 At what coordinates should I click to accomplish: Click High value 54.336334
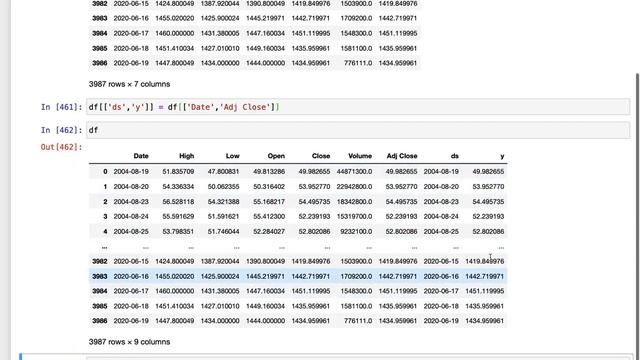pos(178,187)
